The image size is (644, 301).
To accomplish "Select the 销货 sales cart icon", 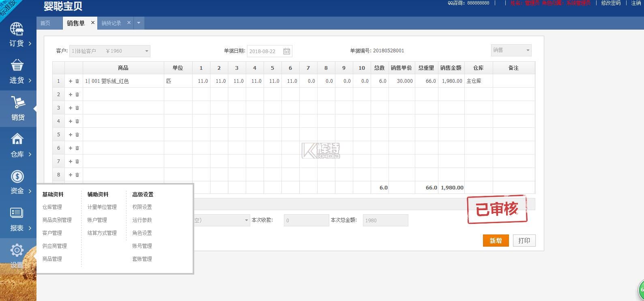I will coord(17,103).
